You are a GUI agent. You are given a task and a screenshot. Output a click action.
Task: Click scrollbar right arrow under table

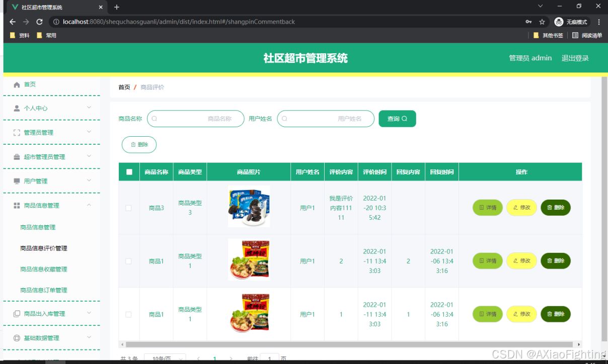(579, 344)
